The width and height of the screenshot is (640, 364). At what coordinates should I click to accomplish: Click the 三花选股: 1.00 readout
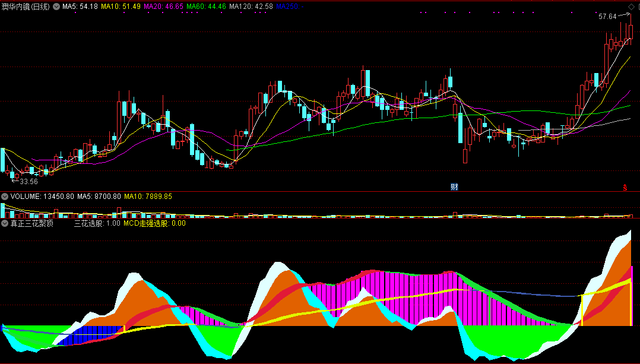click(x=97, y=223)
